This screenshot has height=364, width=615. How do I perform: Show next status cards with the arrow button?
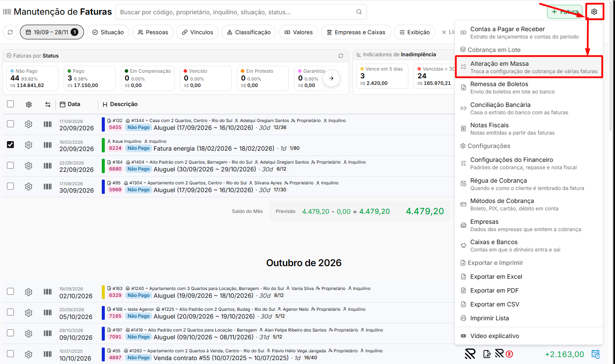coord(331,78)
